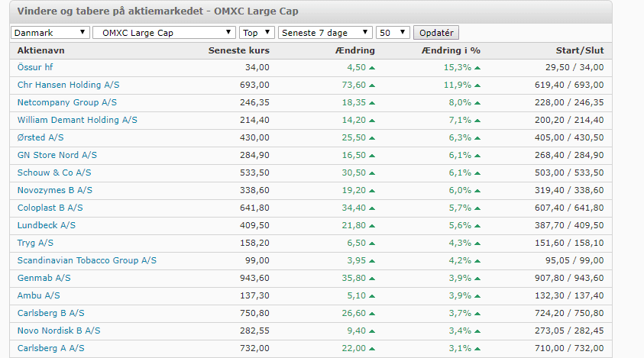Open the Genmab A/S stock page
Image resolution: width=644 pixels, height=358 pixels.
point(44,278)
